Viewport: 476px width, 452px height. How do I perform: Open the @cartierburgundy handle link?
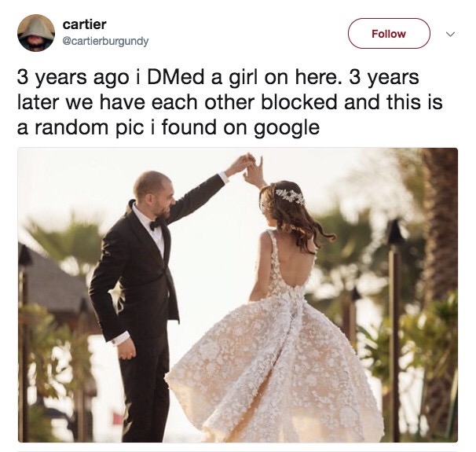105,41
